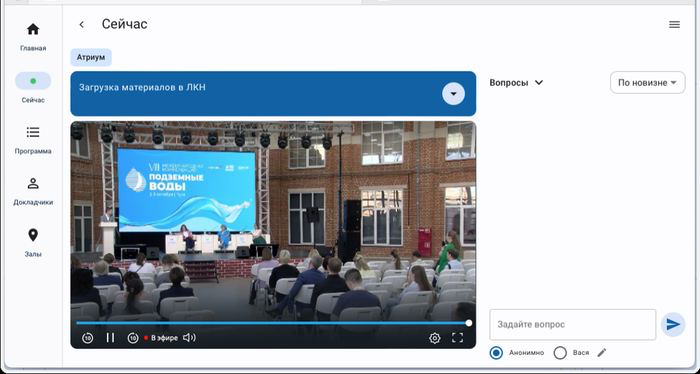Expand the Загрузка материалов в ЛКН panel

(x=453, y=94)
